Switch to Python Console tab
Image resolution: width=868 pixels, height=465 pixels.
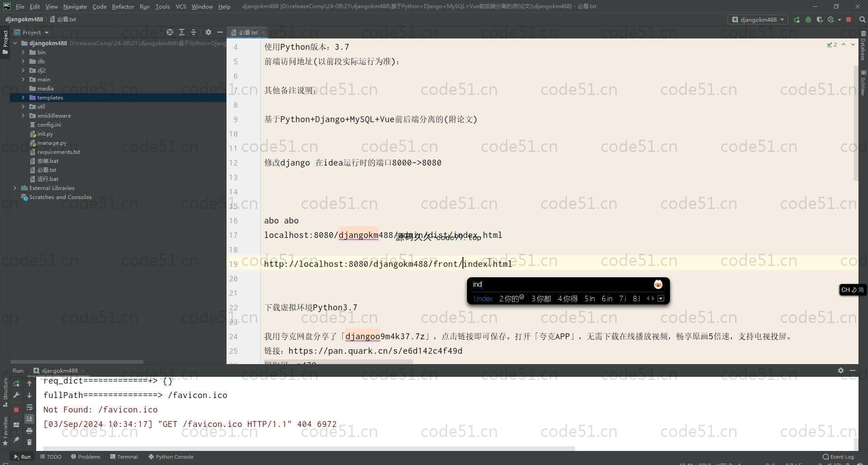(171, 456)
